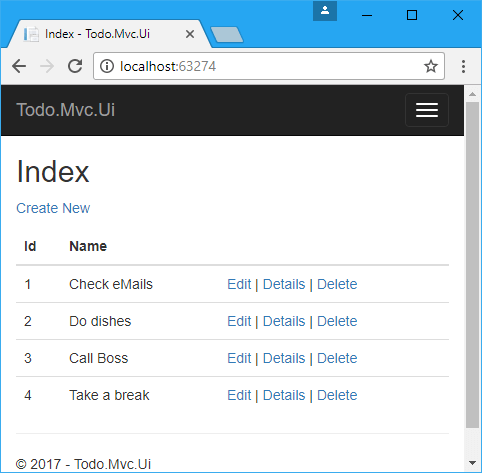Delete the Call Boss item
The image size is (482, 473).
point(337,358)
